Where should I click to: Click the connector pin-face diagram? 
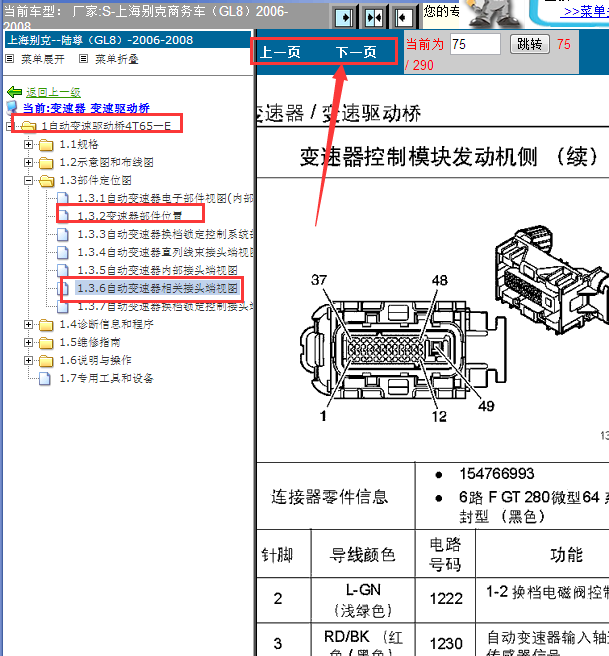tap(403, 349)
